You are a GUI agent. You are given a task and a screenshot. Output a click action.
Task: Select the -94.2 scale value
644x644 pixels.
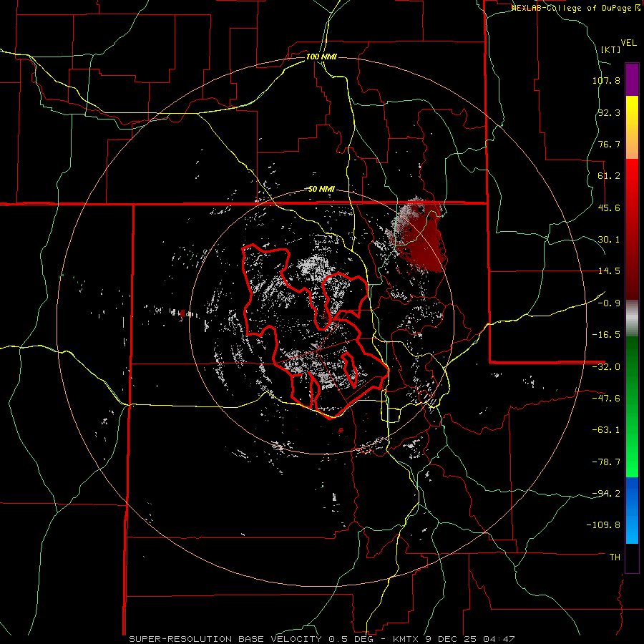[606, 493]
